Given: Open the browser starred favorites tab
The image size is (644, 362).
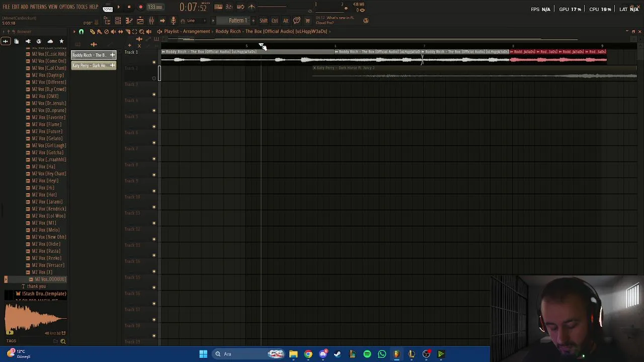Looking at the screenshot, I should 61,41.
